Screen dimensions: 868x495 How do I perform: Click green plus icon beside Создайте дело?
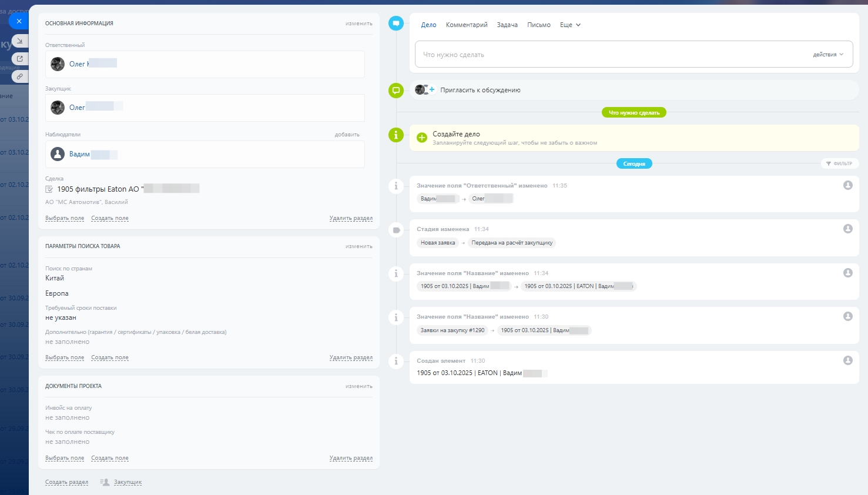click(x=421, y=138)
